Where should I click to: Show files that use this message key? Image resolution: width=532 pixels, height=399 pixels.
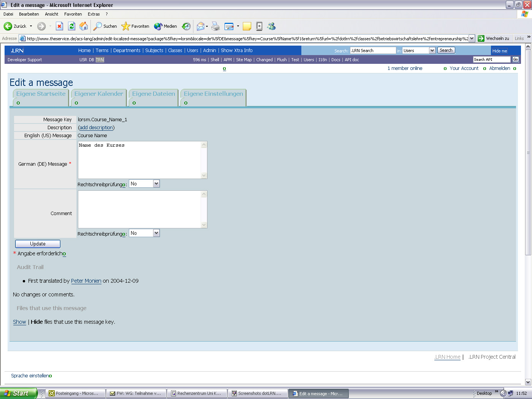[19, 322]
